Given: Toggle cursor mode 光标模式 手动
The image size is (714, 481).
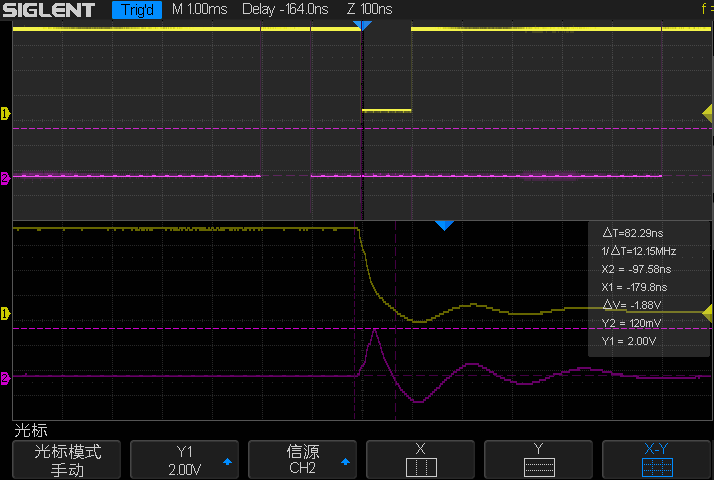Looking at the screenshot, I should pyautogui.click(x=66, y=460).
